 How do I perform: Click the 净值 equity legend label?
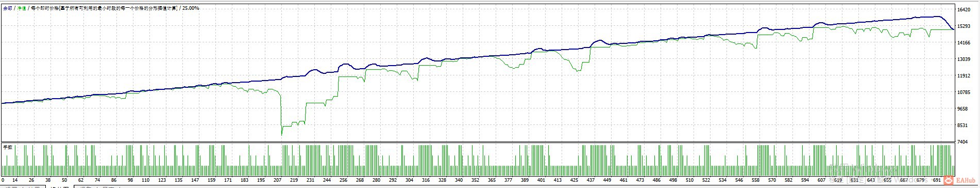pyautogui.click(x=22, y=8)
